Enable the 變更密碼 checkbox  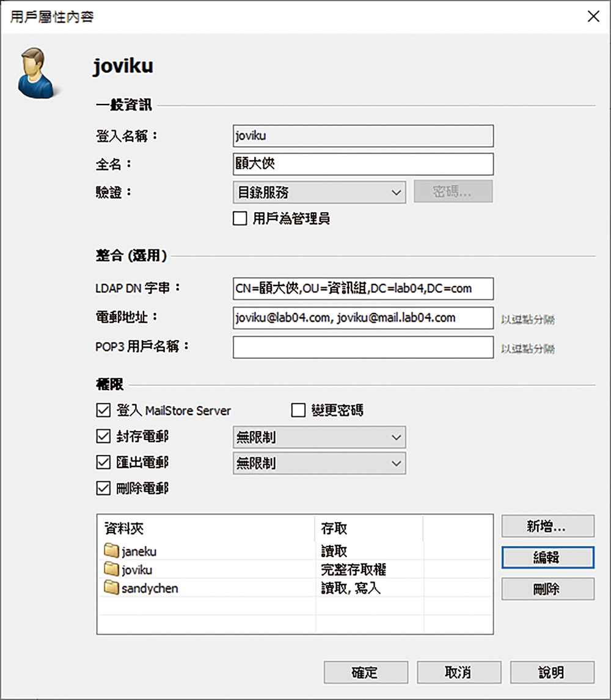click(298, 410)
